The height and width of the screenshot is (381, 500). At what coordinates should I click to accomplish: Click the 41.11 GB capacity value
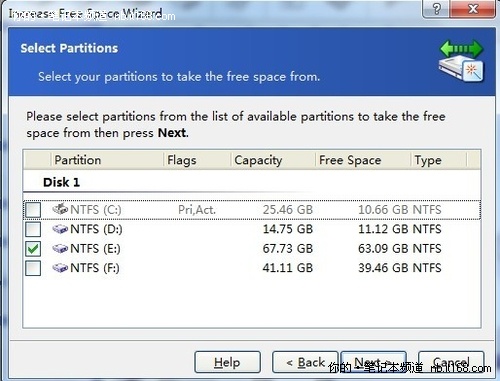click(288, 268)
